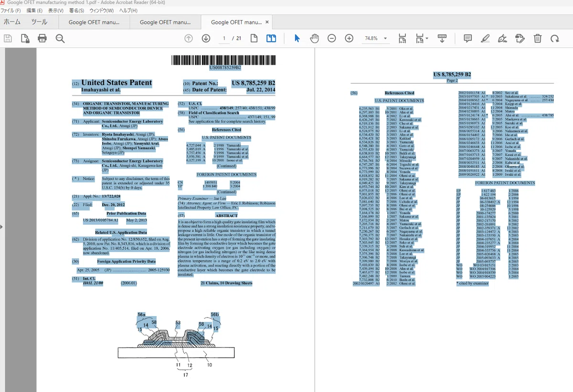
Task: Click date 'Jul. 22, 2014'
Action: pos(261,90)
